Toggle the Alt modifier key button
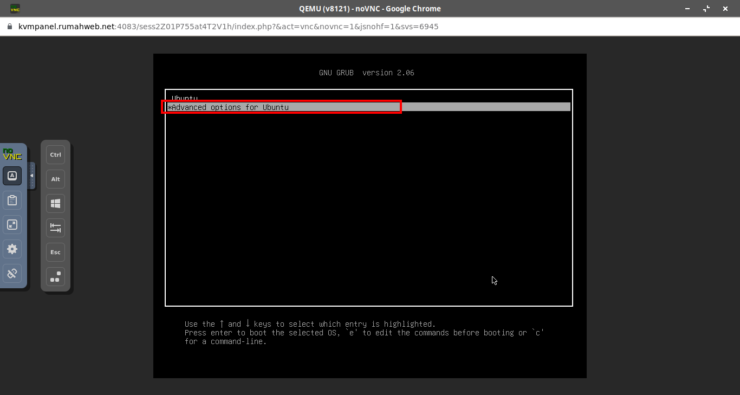740x395 pixels. [x=55, y=179]
